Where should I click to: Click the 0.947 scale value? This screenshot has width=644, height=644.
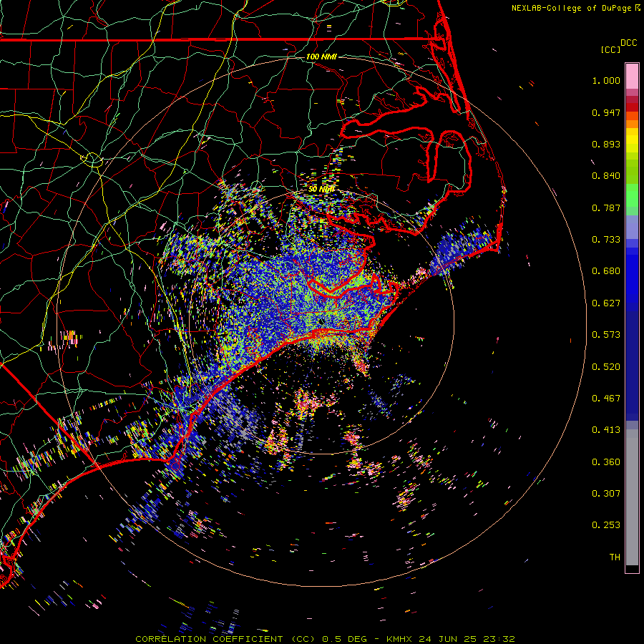606,112
